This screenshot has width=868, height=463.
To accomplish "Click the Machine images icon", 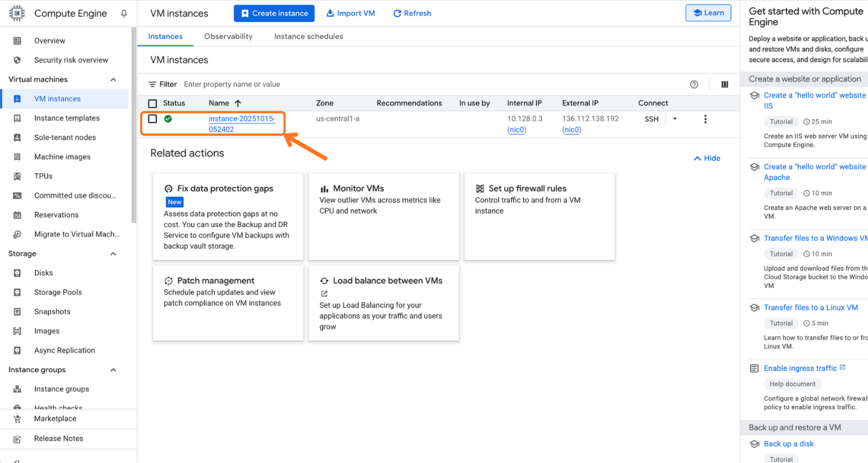I will tap(17, 157).
